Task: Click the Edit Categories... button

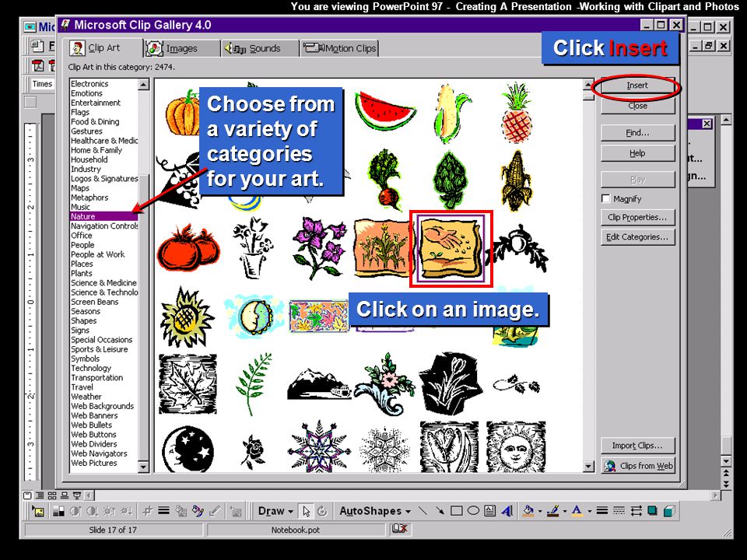Action: (x=637, y=236)
